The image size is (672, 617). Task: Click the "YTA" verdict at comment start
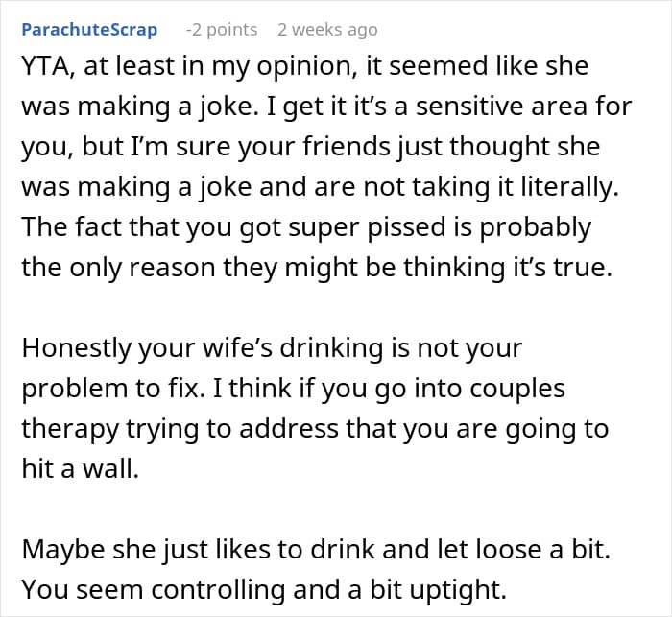(44, 68)
